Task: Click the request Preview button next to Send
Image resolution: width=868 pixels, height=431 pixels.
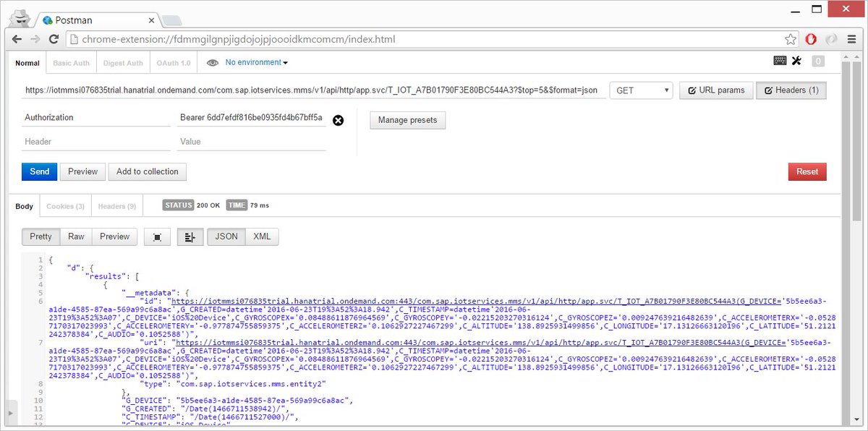Action: tap(82, 171)
